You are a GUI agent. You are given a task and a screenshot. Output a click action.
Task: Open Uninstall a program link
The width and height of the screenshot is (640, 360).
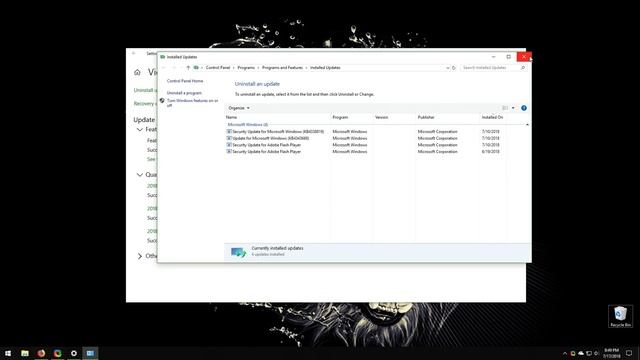[184, 93]
